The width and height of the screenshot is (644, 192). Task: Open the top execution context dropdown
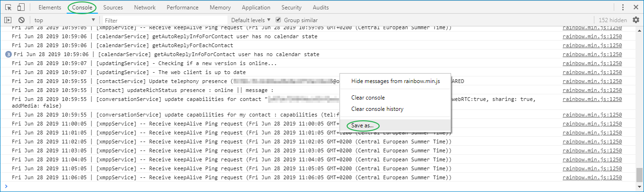coord(64,20)
